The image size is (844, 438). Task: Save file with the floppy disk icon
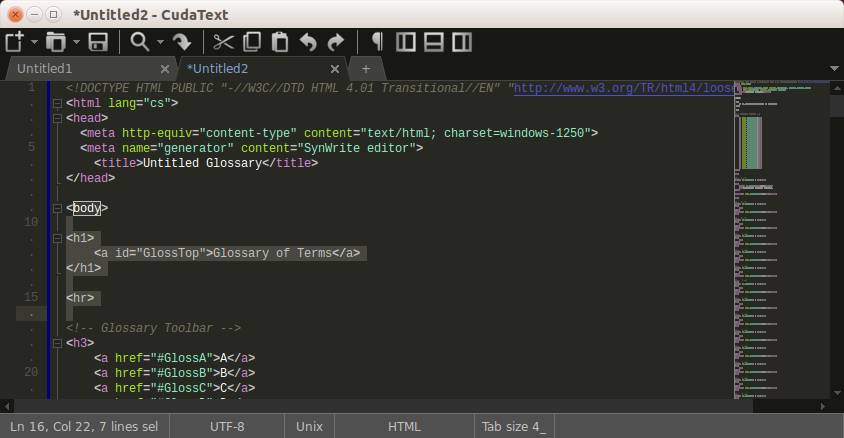(98, 42)
